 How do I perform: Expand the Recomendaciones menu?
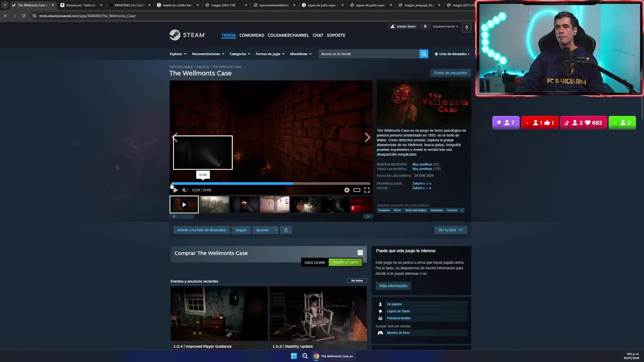pyautogui.click(x=208, y=54)
